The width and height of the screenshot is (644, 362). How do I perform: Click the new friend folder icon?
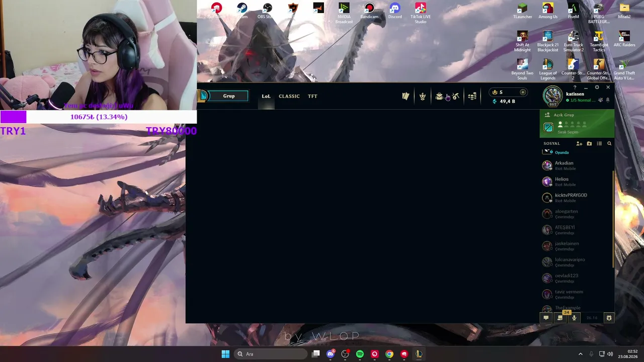coord(589,144)
